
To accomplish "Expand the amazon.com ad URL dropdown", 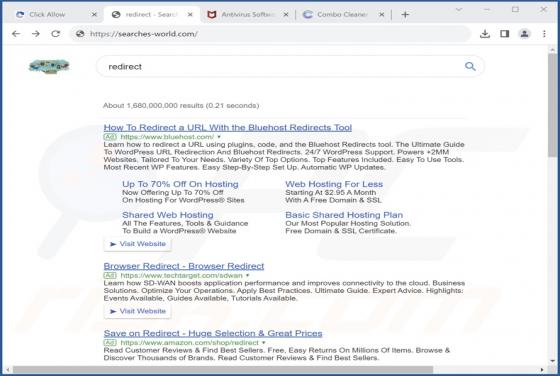I will pyautogui.click(x=264, y=343).
